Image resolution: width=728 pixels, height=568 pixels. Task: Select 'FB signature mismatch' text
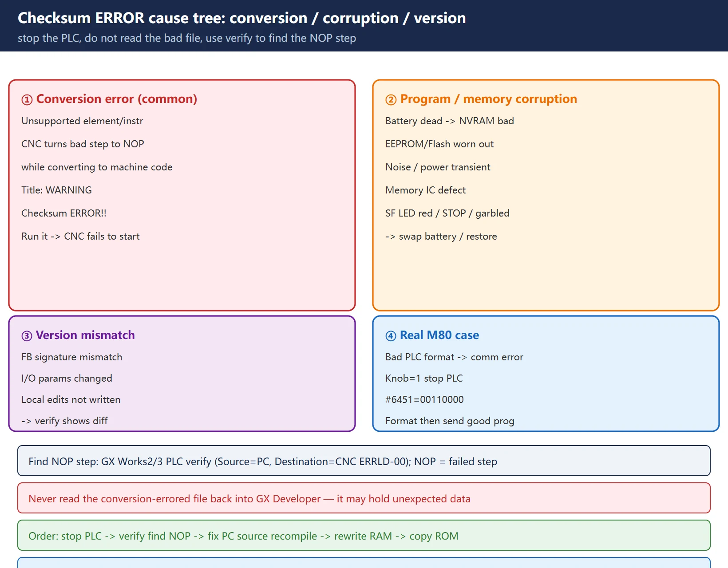[71, 357]
